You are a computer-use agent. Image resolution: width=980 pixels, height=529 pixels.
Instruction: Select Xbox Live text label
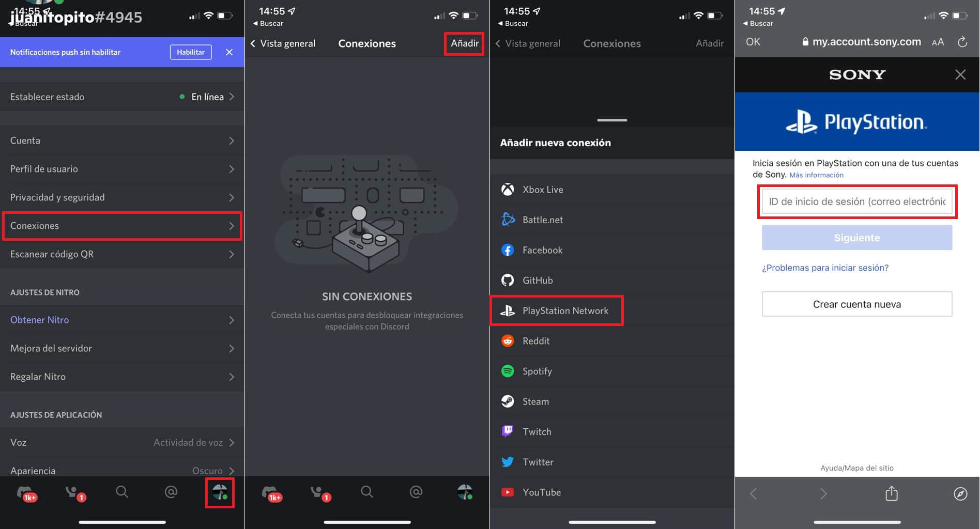coord(543,190)
